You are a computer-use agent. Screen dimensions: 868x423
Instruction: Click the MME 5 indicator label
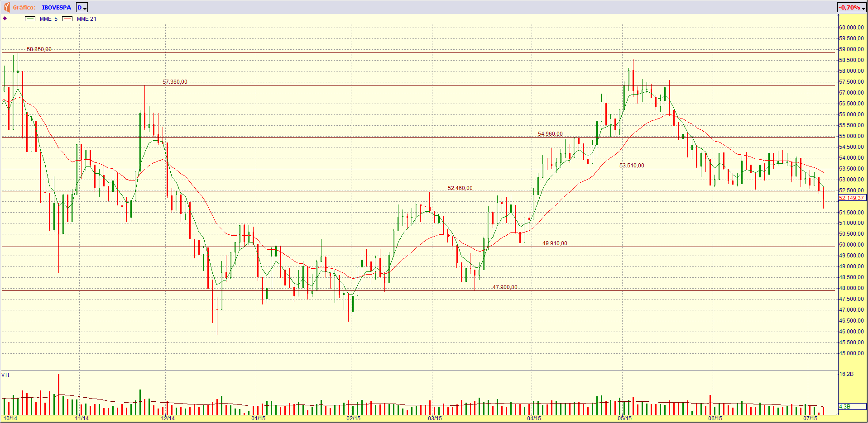click(x=48, y=19)
